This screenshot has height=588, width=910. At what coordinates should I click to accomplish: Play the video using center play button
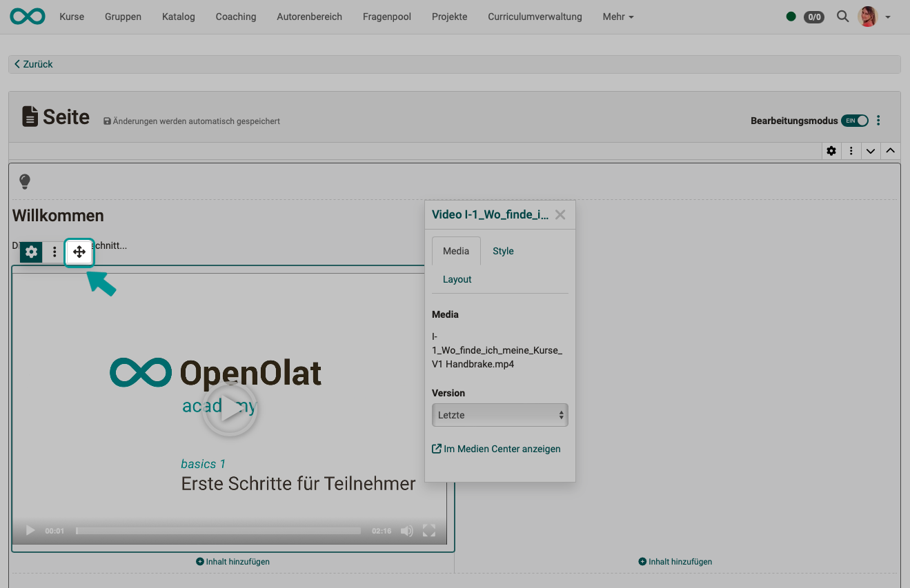230,409
